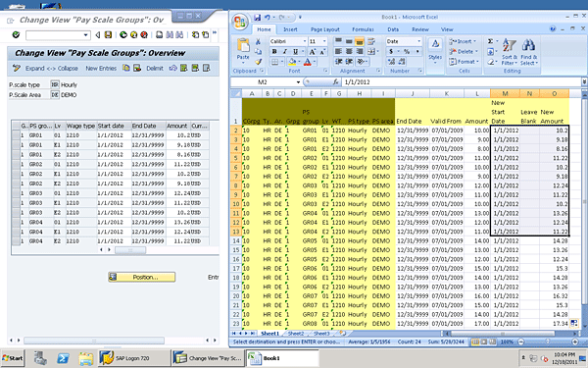Image resolution: width=588 pixels, height=368 pixels.
Task: Click the SAP Print icon
Action: [159, 35]
